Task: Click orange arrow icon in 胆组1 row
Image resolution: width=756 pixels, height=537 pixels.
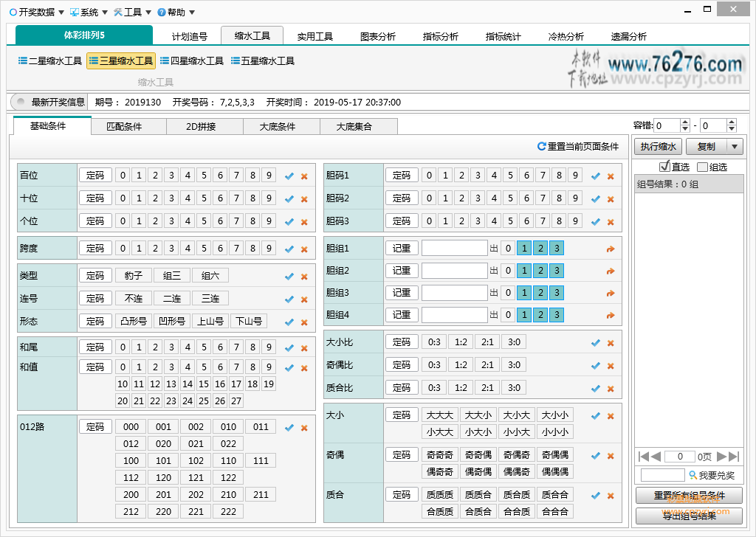Action: coord(611,249)
